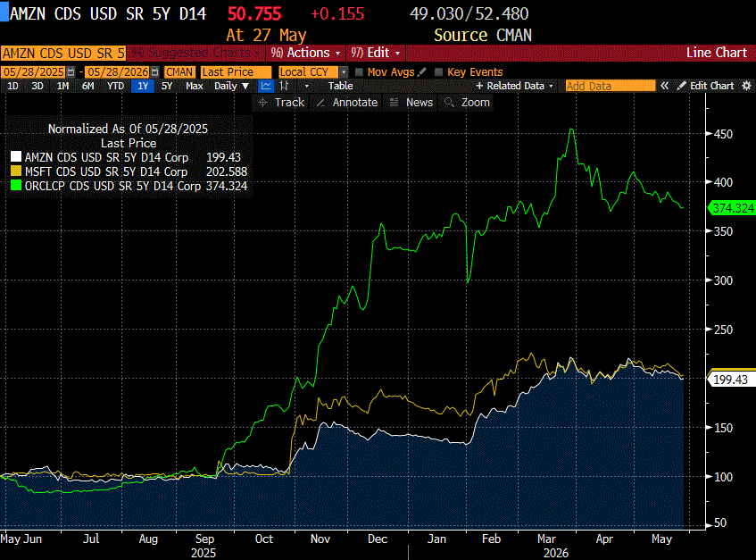The height and width of the screenshot is (560, 756).
Task: Select YTD time range
Action: [x=115, y=86]
